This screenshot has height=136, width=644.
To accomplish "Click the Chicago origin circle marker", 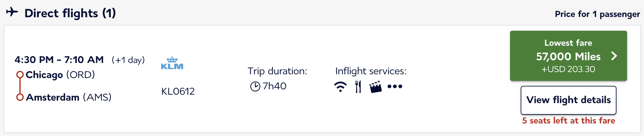I will [x=20, y=75].
